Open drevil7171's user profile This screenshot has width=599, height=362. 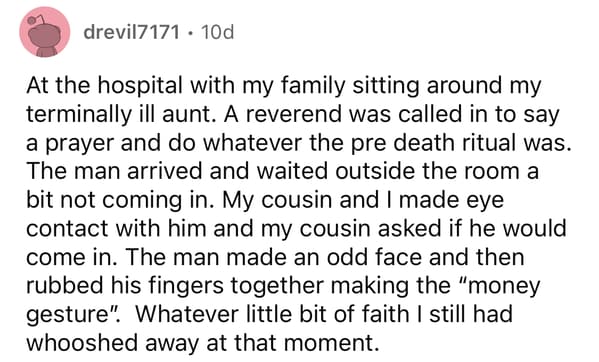(x=131, y=32)
